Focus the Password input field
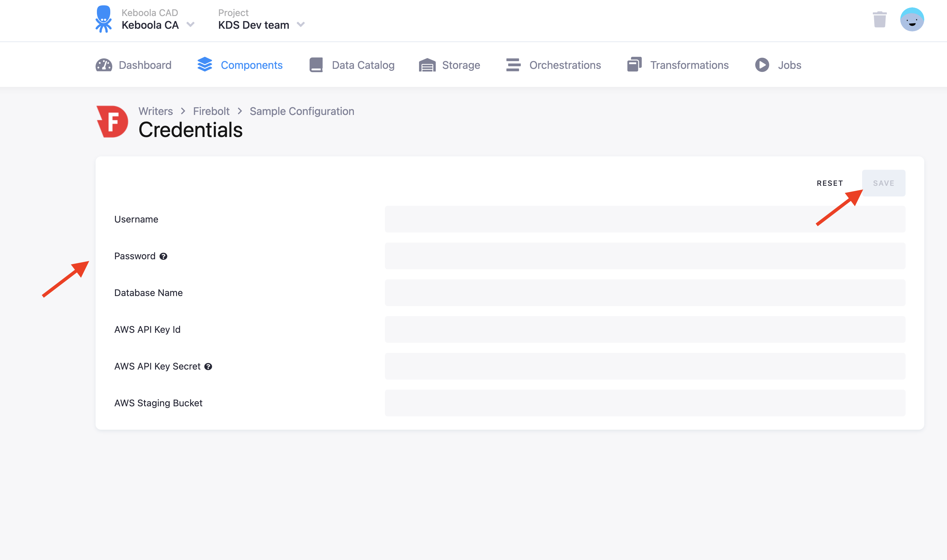Image resolution: width=947 pixels, height=560 pixels. (645, 256)
